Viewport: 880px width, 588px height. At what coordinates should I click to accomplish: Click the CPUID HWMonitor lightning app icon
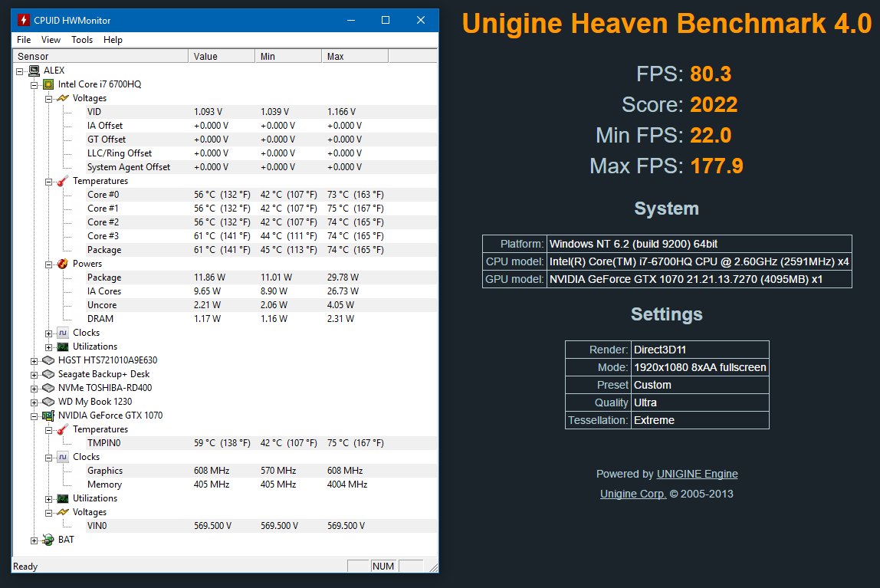tap(23, 20)
